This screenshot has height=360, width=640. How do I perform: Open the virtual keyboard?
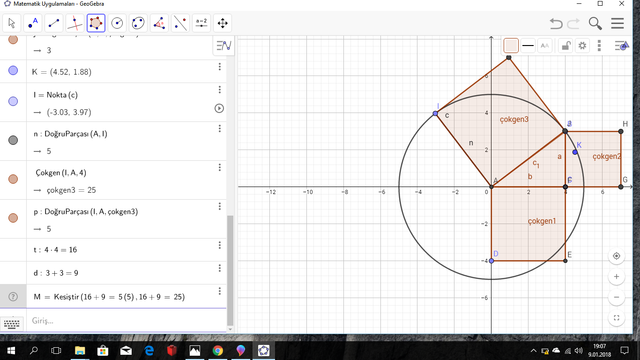click(x=12, y=323)
